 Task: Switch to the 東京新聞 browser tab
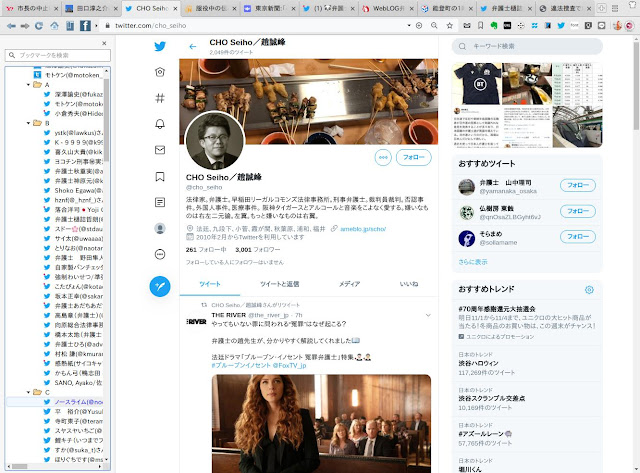click(269, 8)
